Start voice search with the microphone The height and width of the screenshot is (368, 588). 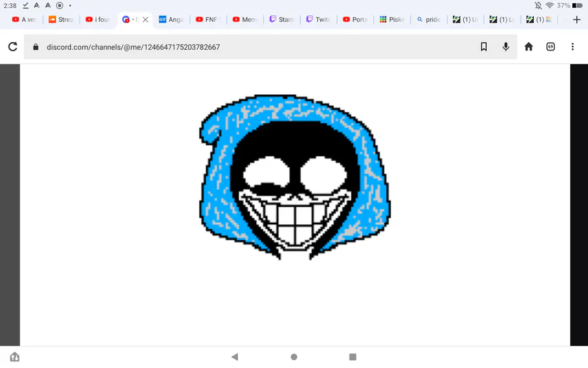[506, 47]
